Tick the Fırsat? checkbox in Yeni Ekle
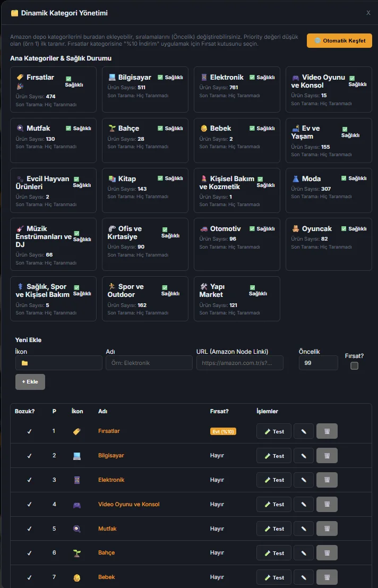The height and width of the screenshot is (588, 378). (354, 365)
